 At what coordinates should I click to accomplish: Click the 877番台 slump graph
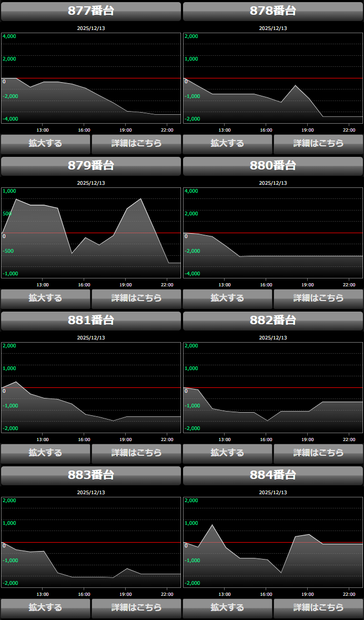pyautogui.click(x=91, y=78)
